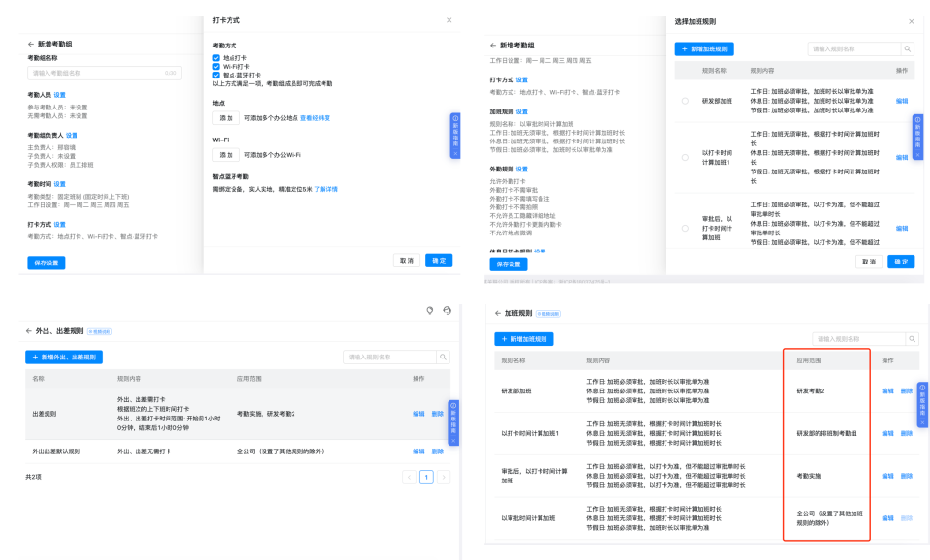Viewport: 930px width, 560px height.
Task: Click 设置 link next to 考勤人员
Action: (60, 95)
